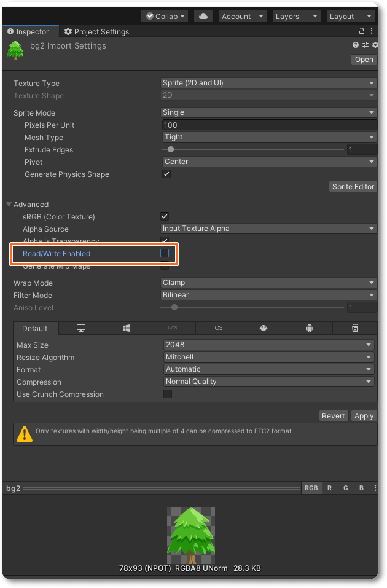This screenshot has width=387, height=588.
Task: Click the warning triangle icon
Action: (x=25, y=434)
